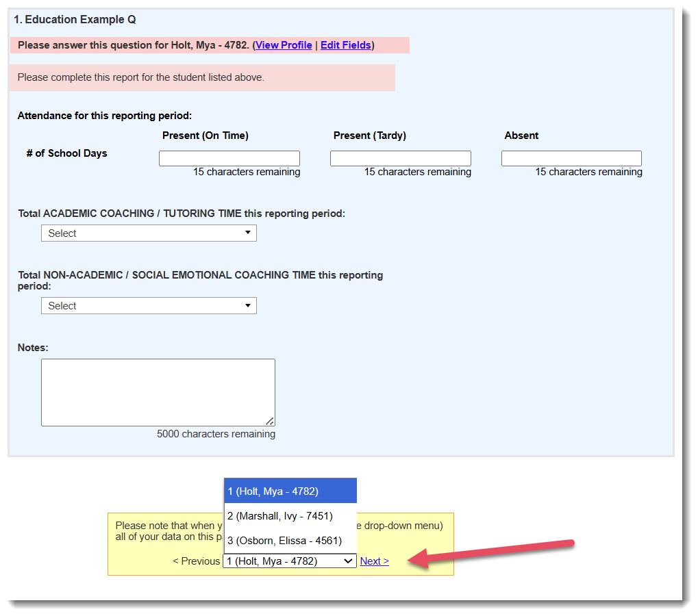Open the Edit Fields link

pos(346,45)
